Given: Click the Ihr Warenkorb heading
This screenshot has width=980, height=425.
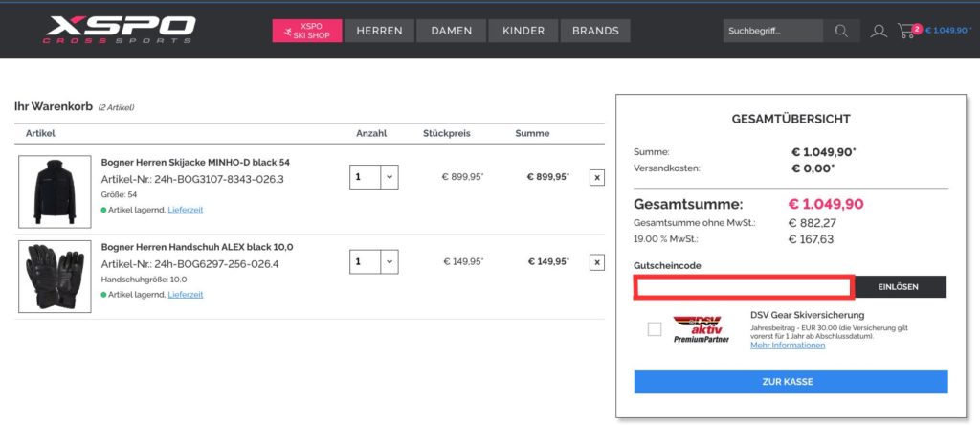Looking at the screenshot, I should (54, 107).
